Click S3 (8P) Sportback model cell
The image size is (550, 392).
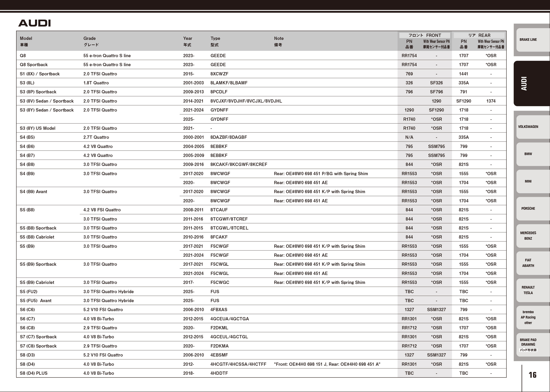point(38,92)
